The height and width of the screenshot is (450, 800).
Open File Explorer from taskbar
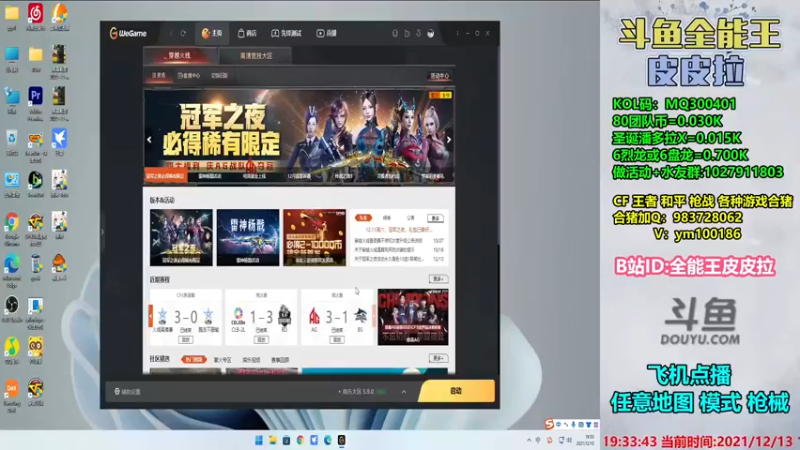[273, 440]
